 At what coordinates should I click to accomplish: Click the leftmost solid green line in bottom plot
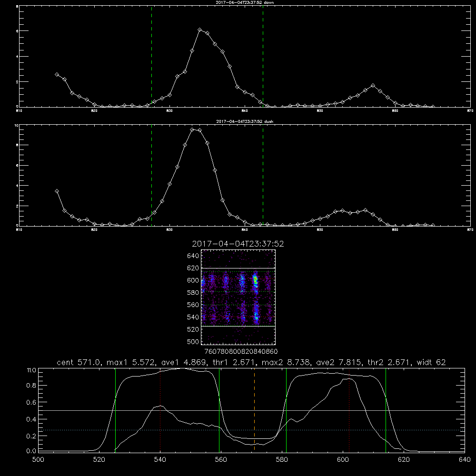(115, 410)
